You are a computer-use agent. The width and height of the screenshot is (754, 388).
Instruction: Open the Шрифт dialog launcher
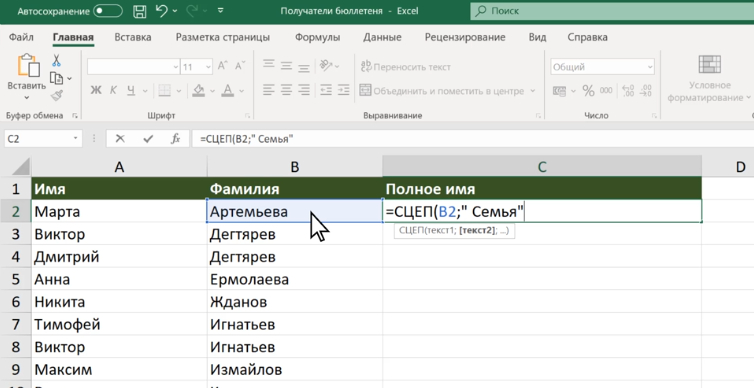(x=247, y=116)
